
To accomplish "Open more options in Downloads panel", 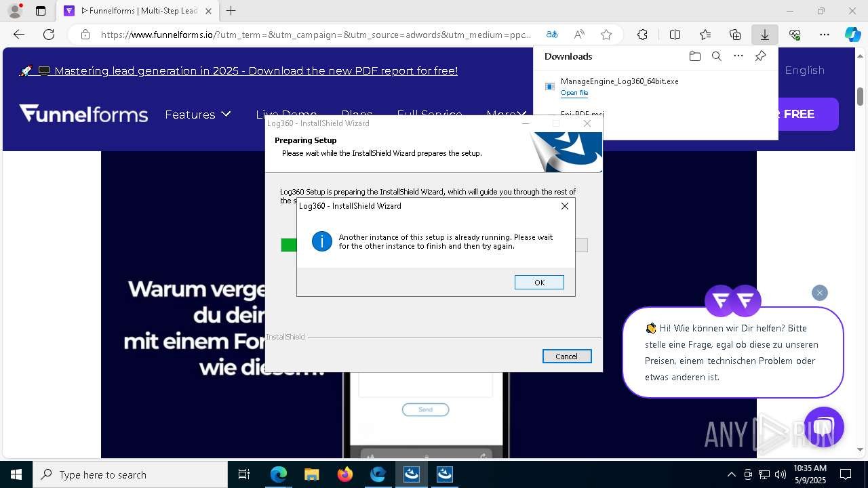I will [738, 56].
